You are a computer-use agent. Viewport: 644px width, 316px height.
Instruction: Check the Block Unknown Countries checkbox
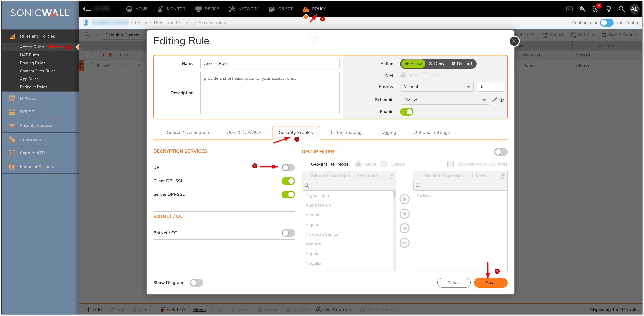(x=450, y=164)
